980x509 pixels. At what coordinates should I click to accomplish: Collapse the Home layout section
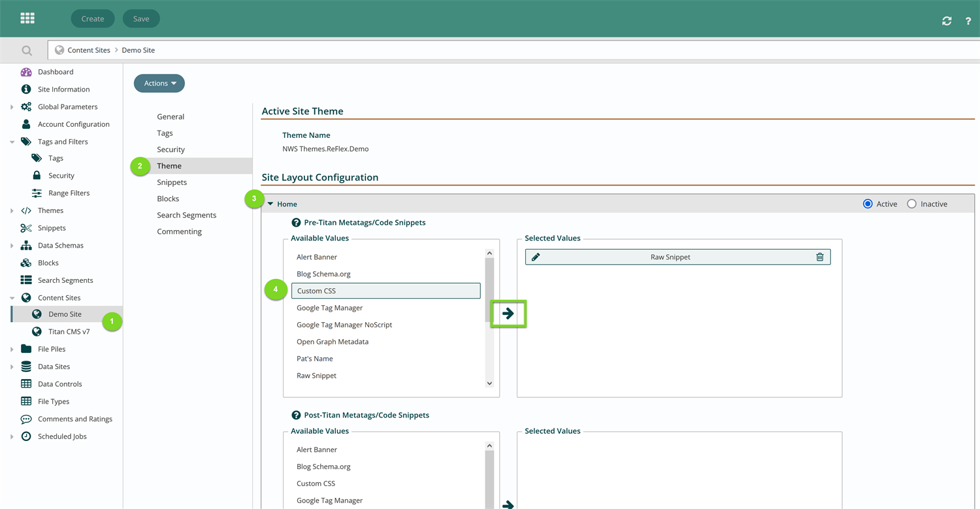[270, 204]
